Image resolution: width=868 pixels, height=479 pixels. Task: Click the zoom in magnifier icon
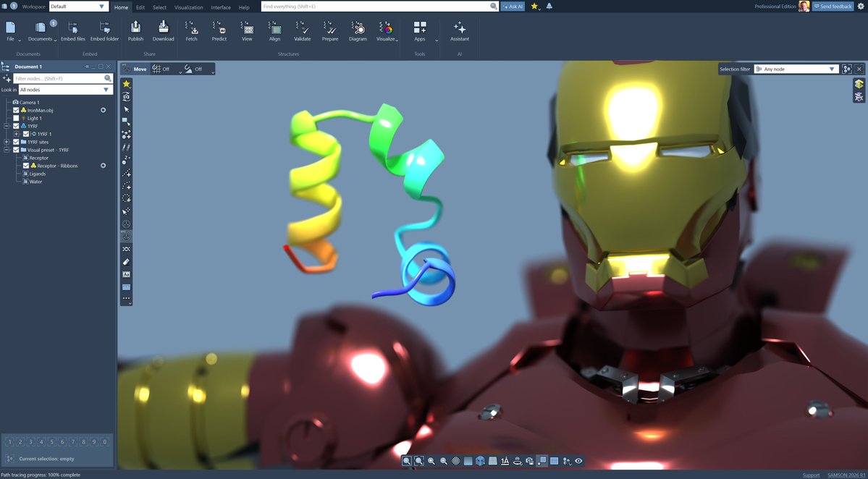(x=431, y=461)
